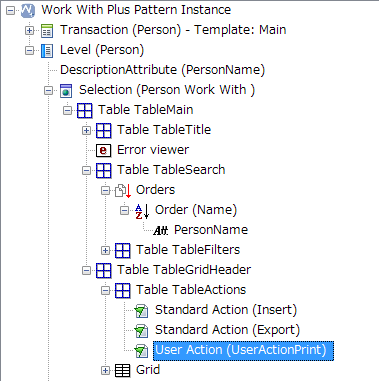This screenshot has height=381, width=379.
Task: Click the Standard Action (Insert) icon
Action: click(141, 311)
